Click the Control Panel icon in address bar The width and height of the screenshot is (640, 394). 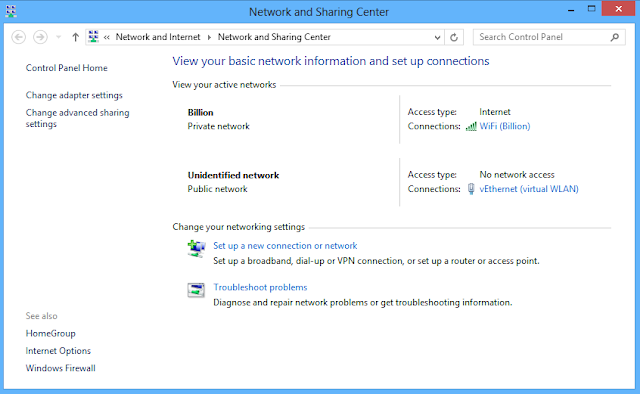[x=93, y=37]
